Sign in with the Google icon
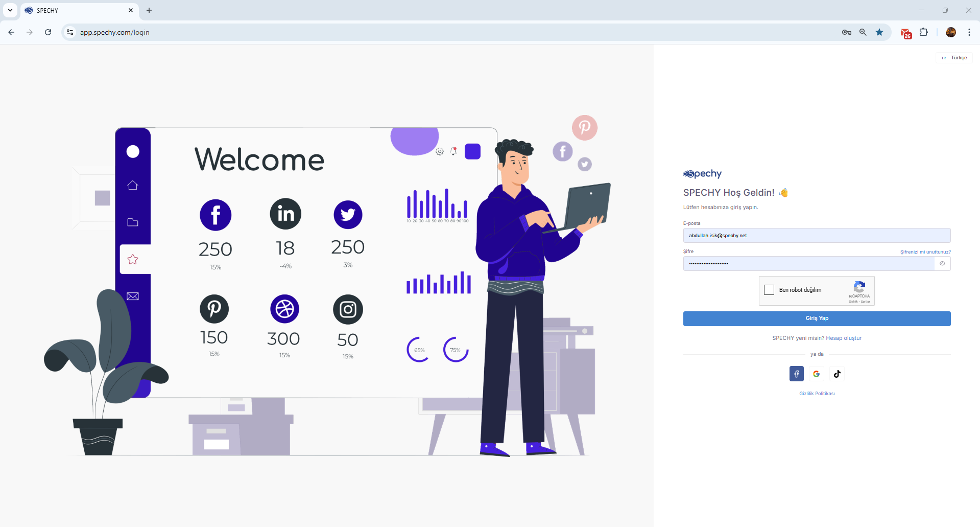Screen dimensions: 980x527 point(817,374)
